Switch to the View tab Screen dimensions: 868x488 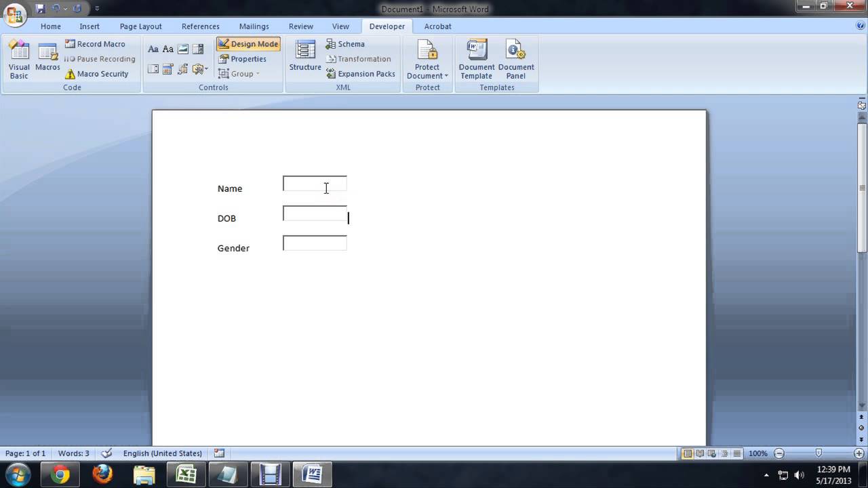coord(340,26)
